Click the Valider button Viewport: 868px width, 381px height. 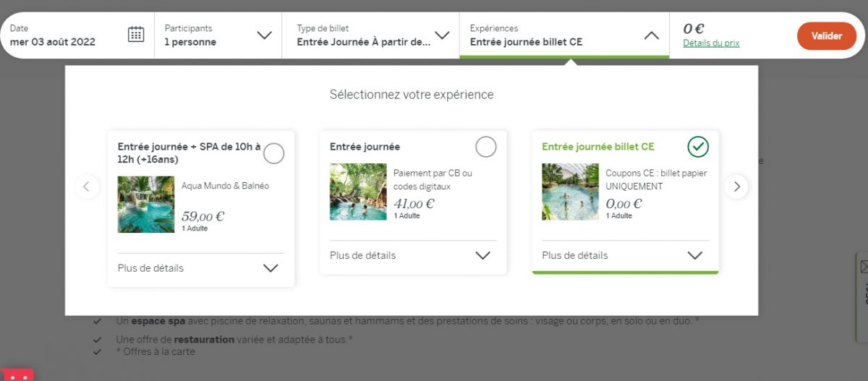(826, 35)
